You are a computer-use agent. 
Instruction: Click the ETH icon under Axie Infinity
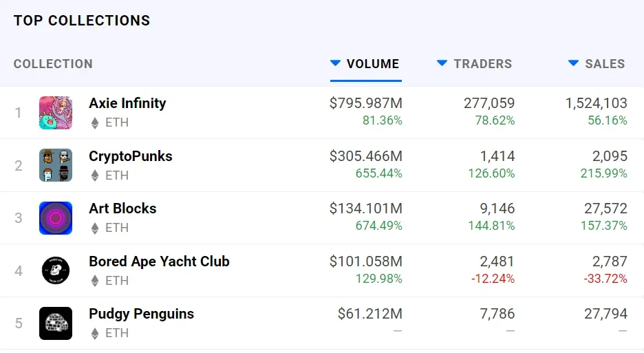[x=95, y=123]
